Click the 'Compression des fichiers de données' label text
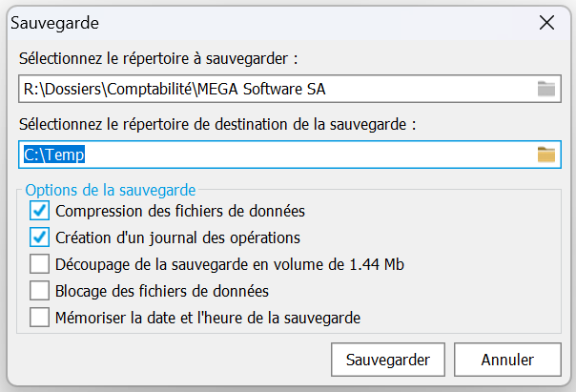Image resolution: width=576 pixels, height=392 pixels. pos(180,210)
